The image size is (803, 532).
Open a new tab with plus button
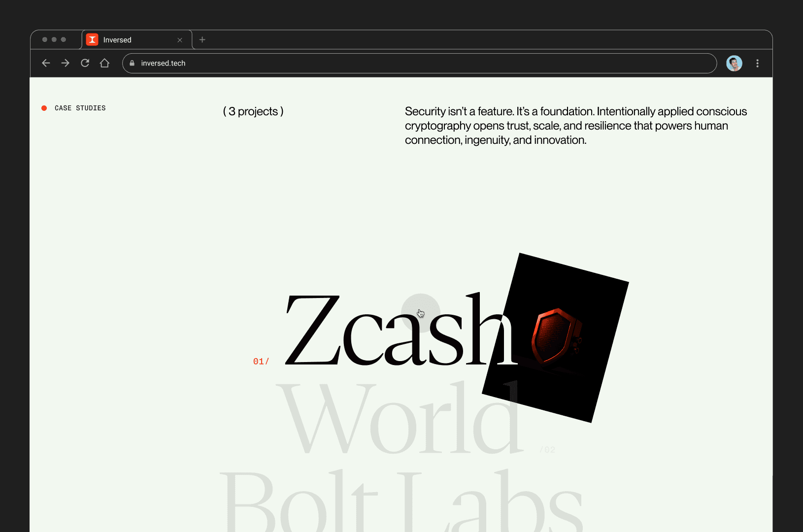point(202,40)
